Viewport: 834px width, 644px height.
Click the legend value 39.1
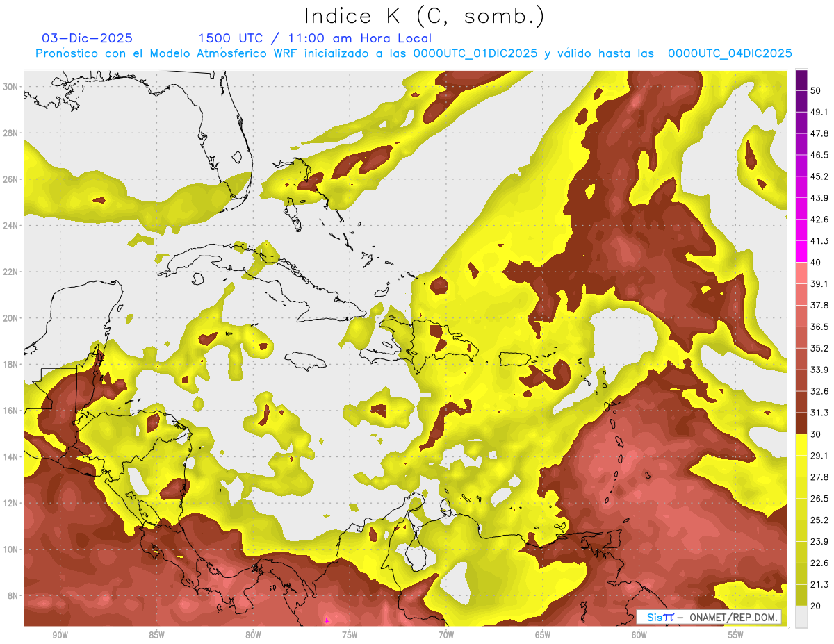[x=819, y=283]
